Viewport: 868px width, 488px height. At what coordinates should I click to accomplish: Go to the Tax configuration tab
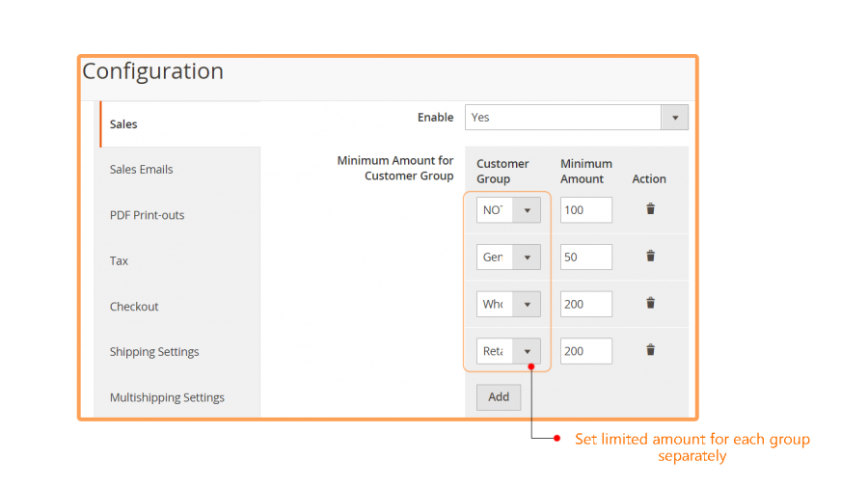(119, 261)
